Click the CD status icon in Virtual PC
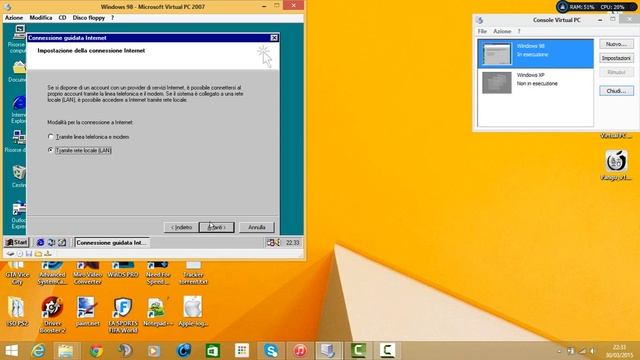The height and width of the screenshot is (360, 640). [x=20, y=254]
